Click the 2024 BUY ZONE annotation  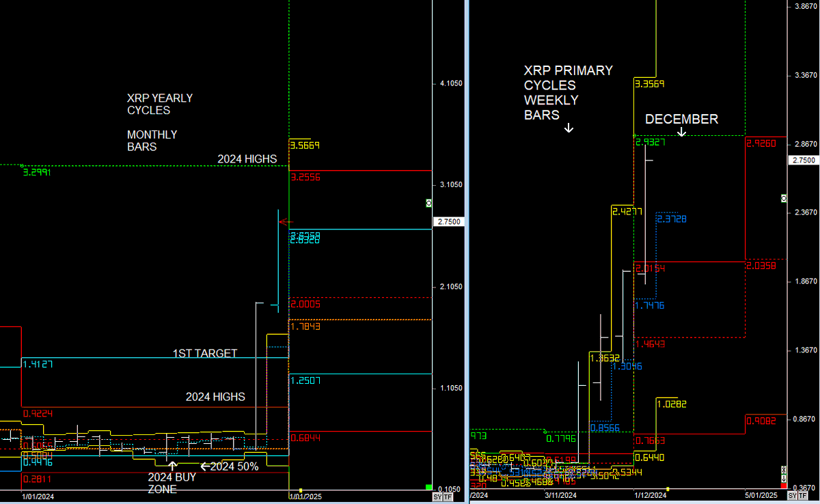pos(172,483)
